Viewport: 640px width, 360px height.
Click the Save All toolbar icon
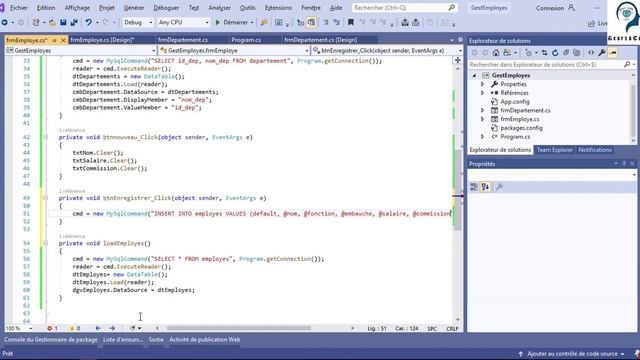(x=74, y=22)
